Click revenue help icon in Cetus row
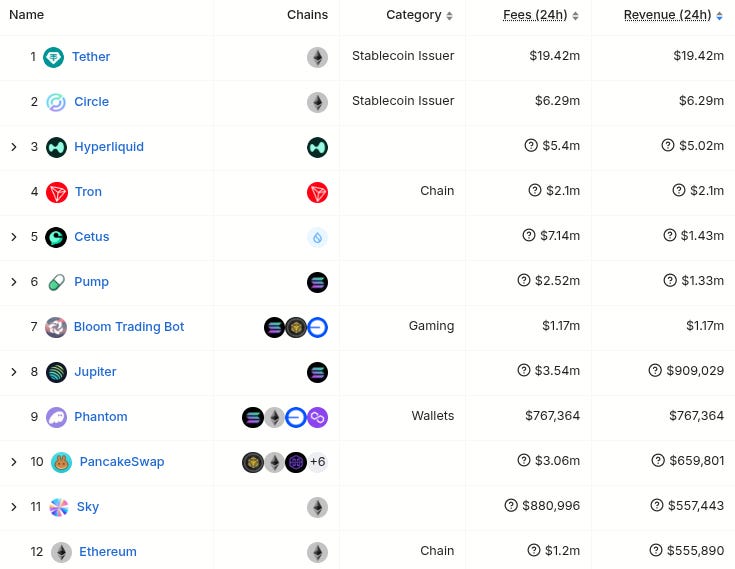 pos(670,235)
